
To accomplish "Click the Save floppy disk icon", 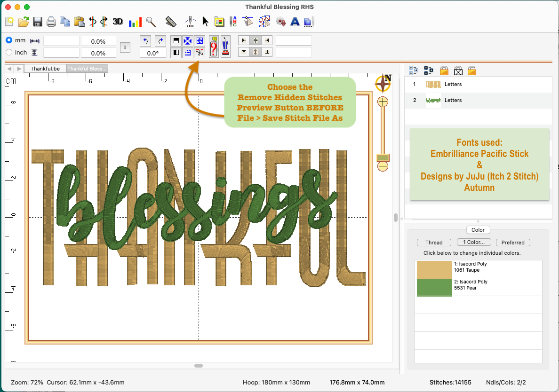I will 38,22.
